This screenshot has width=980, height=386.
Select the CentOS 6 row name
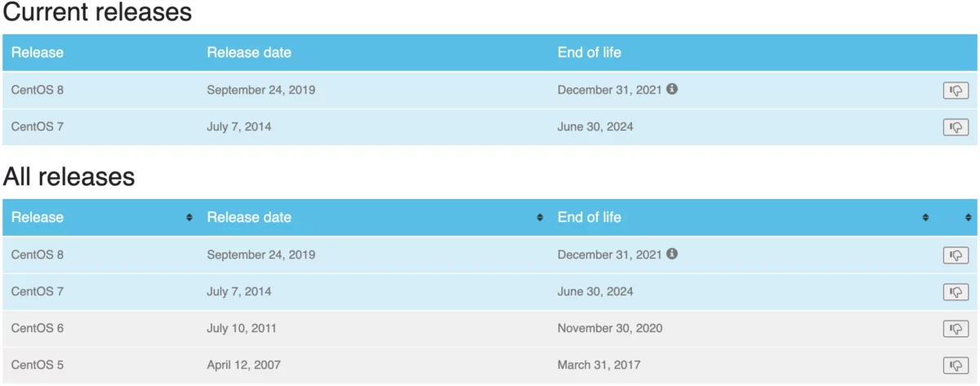tap(38, 328)
